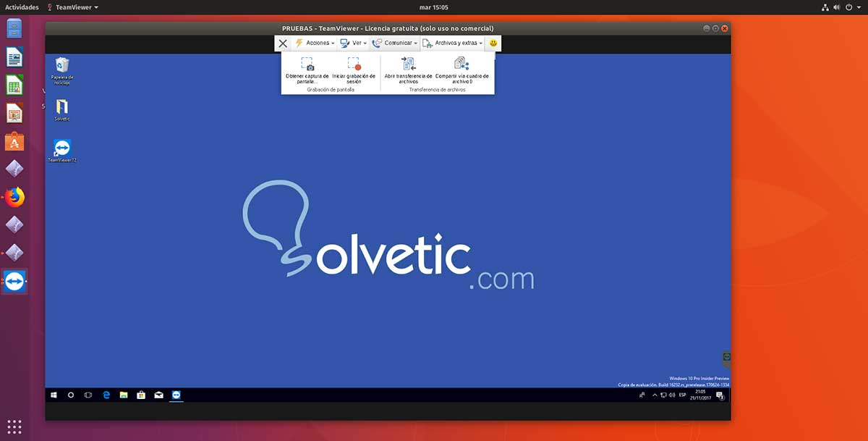Image resolution: width=868 pixels, height=441 pixels.
Task: Select Obtener captura de pantalla
Action: [x=307, y=71]
